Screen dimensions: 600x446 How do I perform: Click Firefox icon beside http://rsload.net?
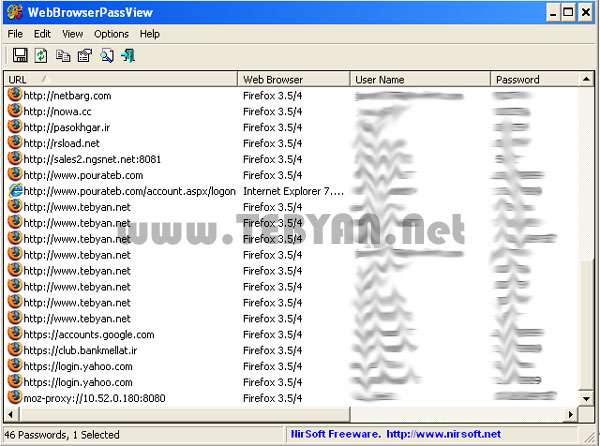click(x=15, y=142)
